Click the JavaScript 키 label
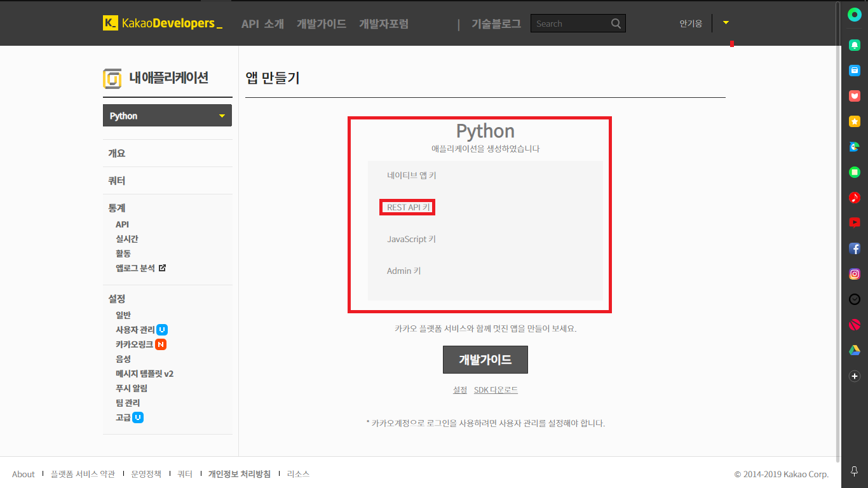 tap(412, 239)
